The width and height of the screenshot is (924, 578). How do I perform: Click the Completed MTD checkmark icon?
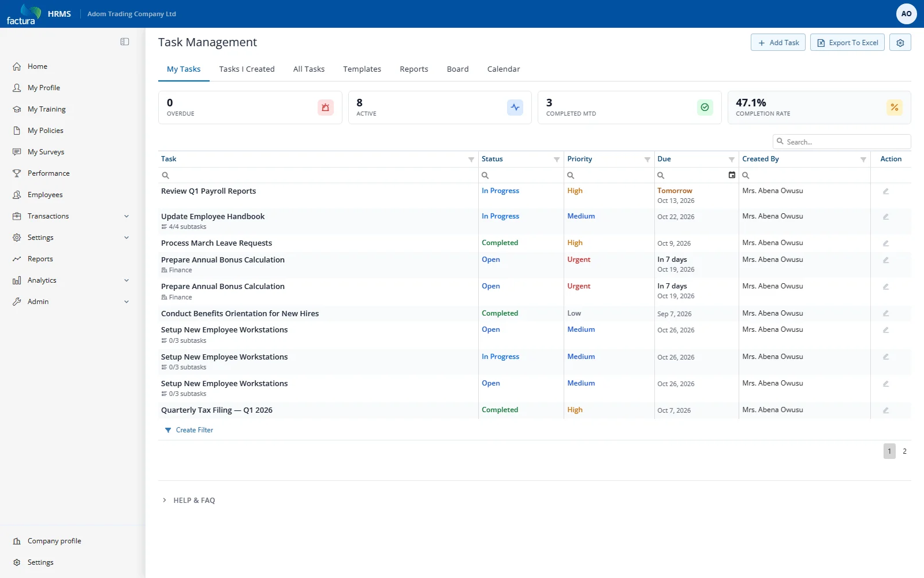pyautogui.click(x=705, y=108)
